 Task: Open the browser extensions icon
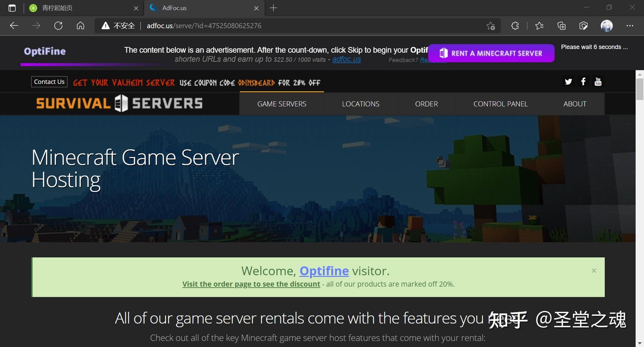(x=515, y=26)
